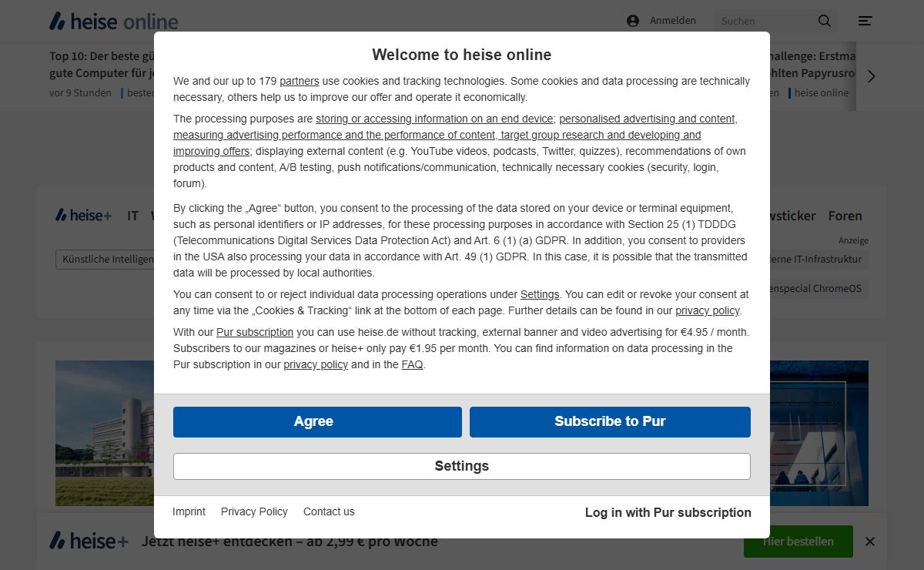This screenshot has width=924, height=570.
Task: Close the heise+ bottom banner
Action: (870, 541)
